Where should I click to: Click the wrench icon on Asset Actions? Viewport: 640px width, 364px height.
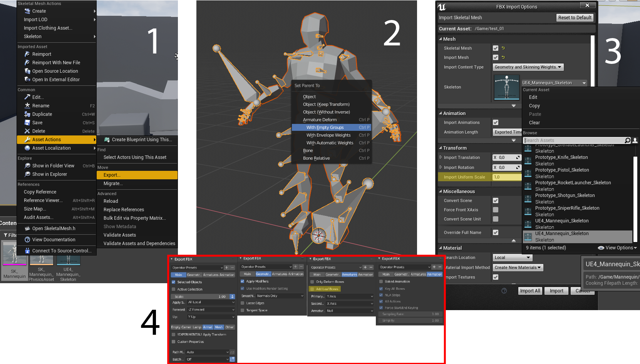27,140
